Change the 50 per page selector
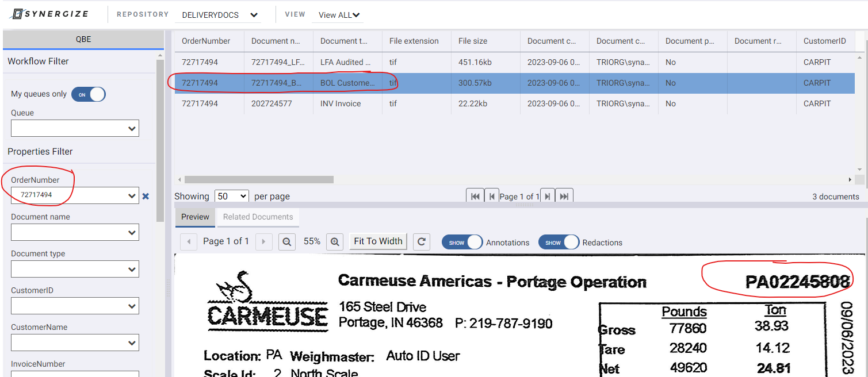 click(231, 196)
